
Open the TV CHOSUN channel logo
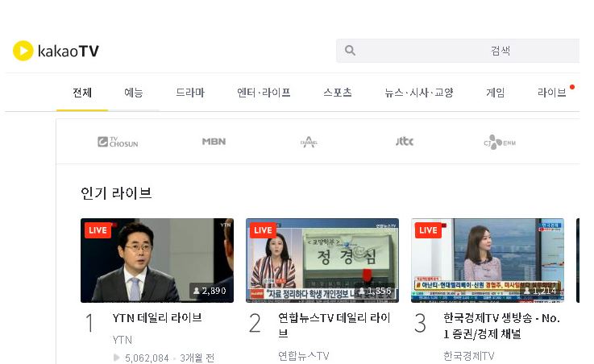[118, 142]
